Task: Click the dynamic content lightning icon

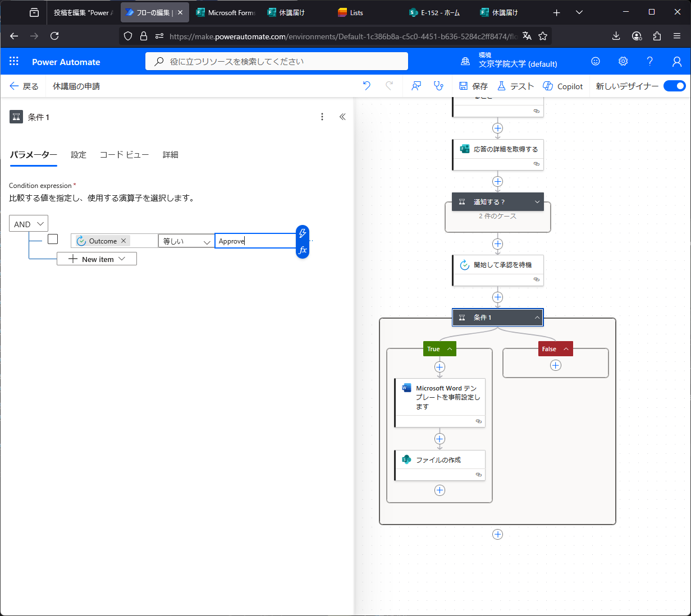Action: coord(303,233)
